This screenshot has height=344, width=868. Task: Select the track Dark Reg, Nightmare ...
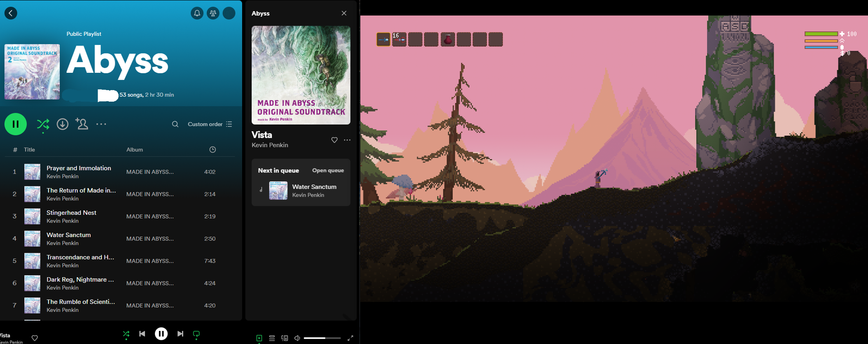point(80,279)
